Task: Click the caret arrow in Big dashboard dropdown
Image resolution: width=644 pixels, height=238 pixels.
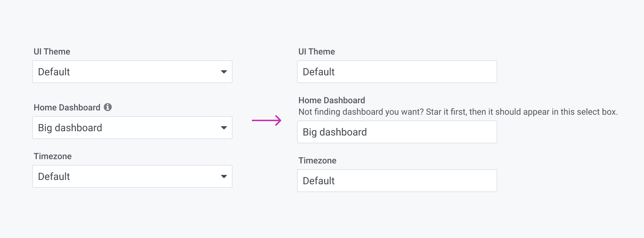Action: [224, 128]
